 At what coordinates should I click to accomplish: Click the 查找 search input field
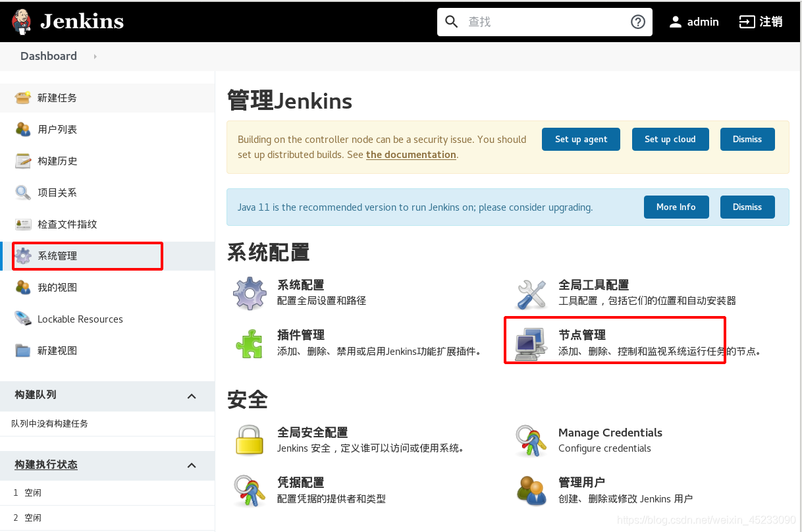click(545, 22)
